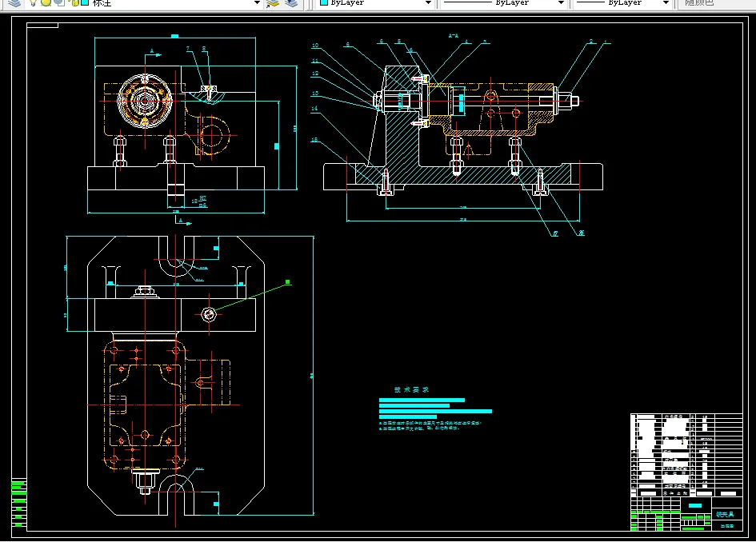The image size is (756, 542).
Task: Select balloon number 13 in section view
Action: (315, 93)
